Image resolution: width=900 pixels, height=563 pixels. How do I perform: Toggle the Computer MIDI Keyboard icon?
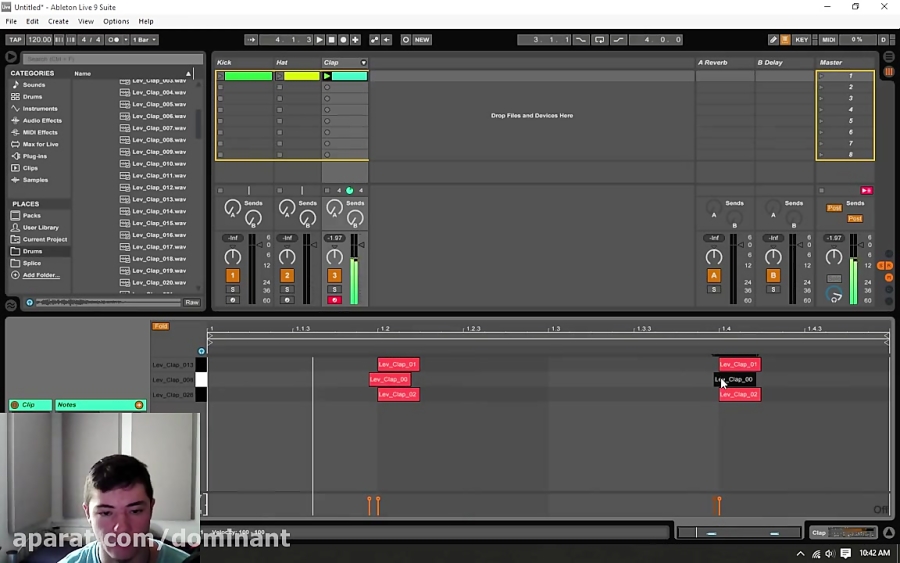point(785,40)
